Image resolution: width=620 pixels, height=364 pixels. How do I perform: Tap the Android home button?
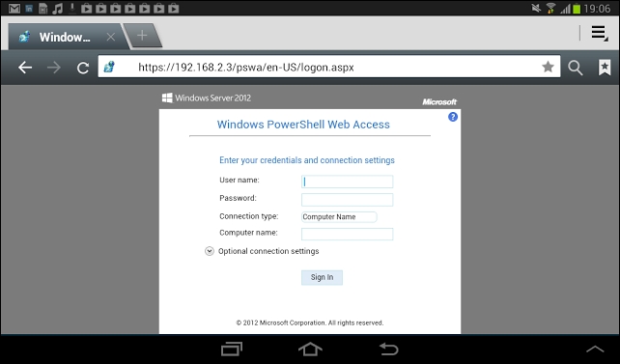pos(310,350)
